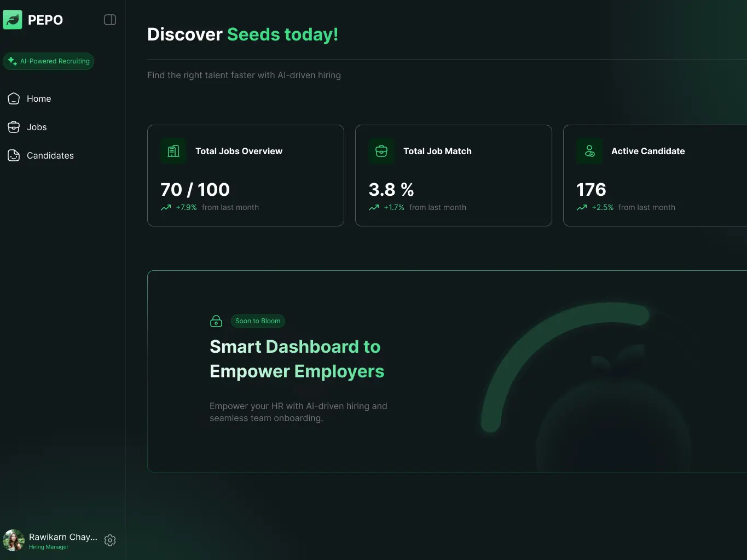Click the lock icon above Smart Dashboard
Viewport: 747px width, 560px height.
point(216,321)
